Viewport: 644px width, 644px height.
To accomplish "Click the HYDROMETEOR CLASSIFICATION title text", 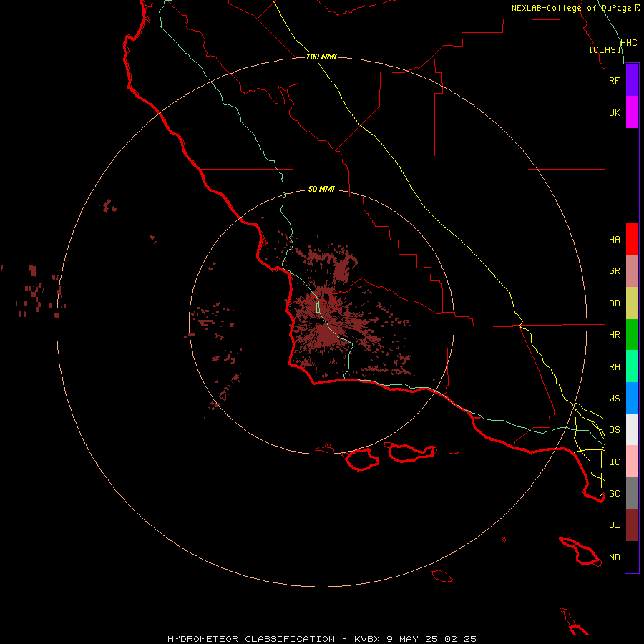I will [x=251, y=639].
